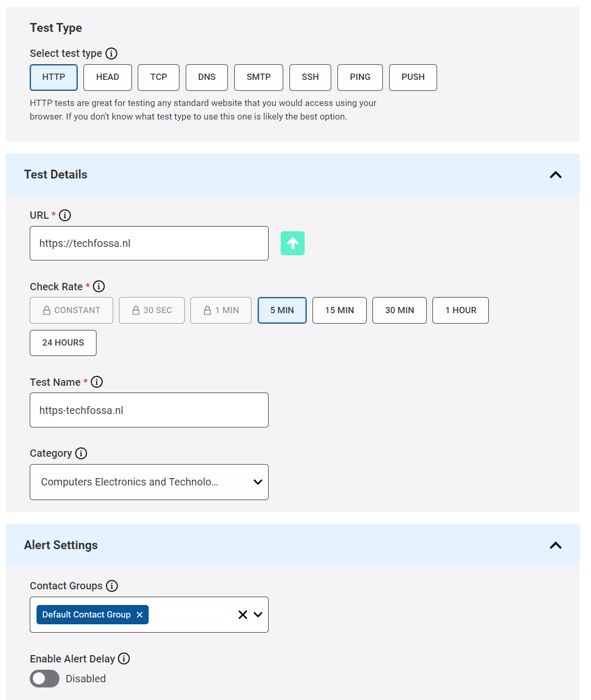Viewport: 591px width, 700px height.
Task: Clear all selected contact groups
Action: (243, 615)
